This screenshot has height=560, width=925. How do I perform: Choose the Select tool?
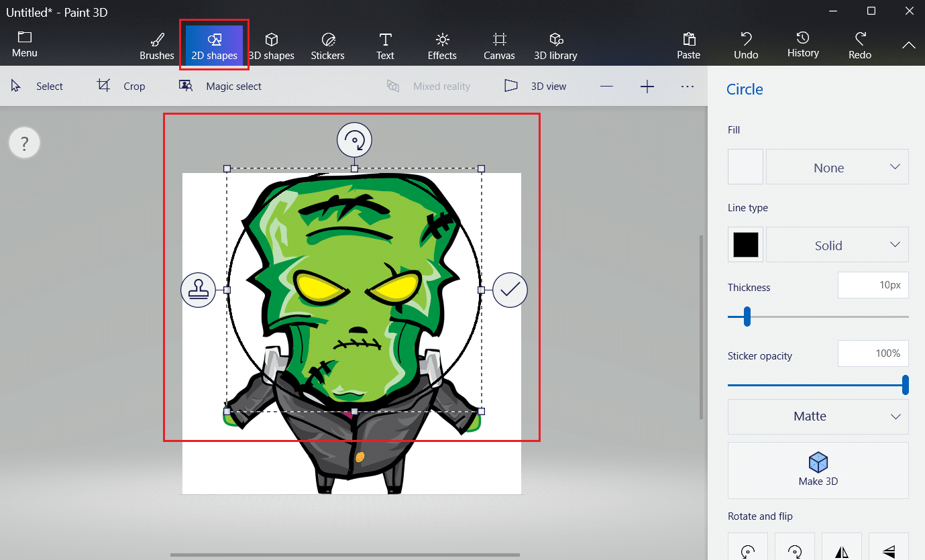click(x=38, y=86)
